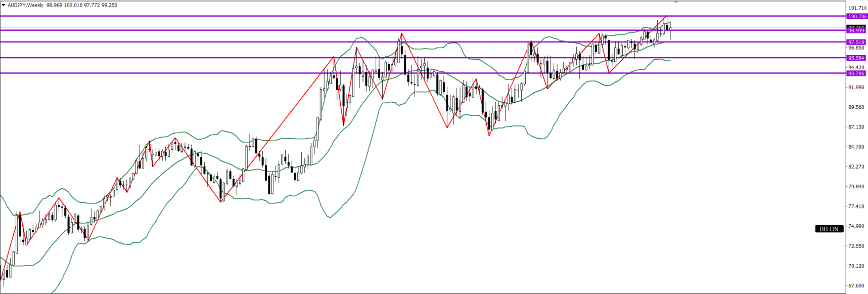Click the 67.690 value on price axis
Screen dimensions: 868x294
click(x=857, y=285)
